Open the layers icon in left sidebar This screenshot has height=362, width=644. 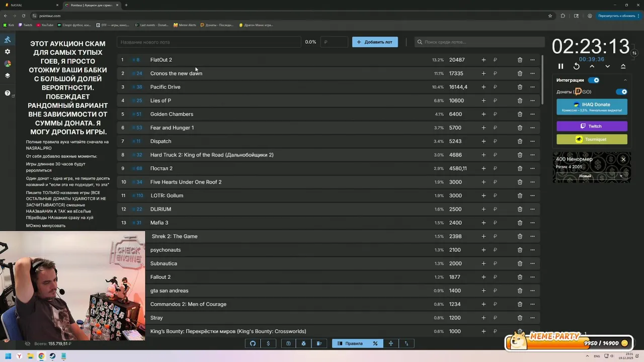coord(8,76)
